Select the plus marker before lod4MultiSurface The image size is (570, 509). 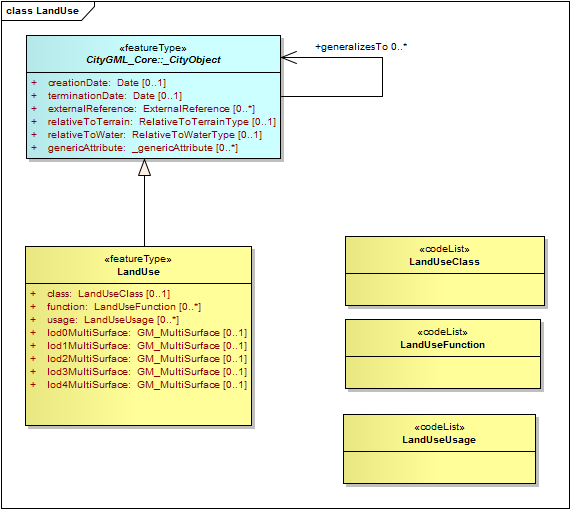click(x=33, y=385)
